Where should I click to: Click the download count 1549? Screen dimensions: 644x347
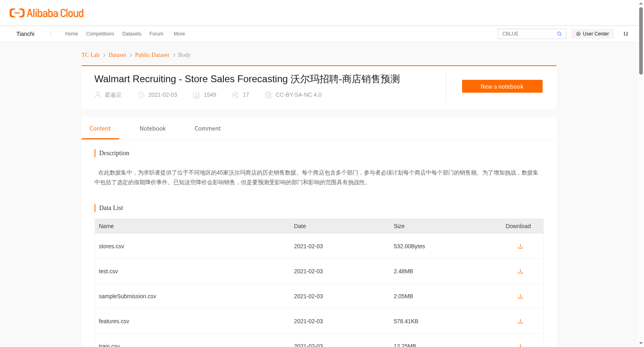tap(210, 95)
